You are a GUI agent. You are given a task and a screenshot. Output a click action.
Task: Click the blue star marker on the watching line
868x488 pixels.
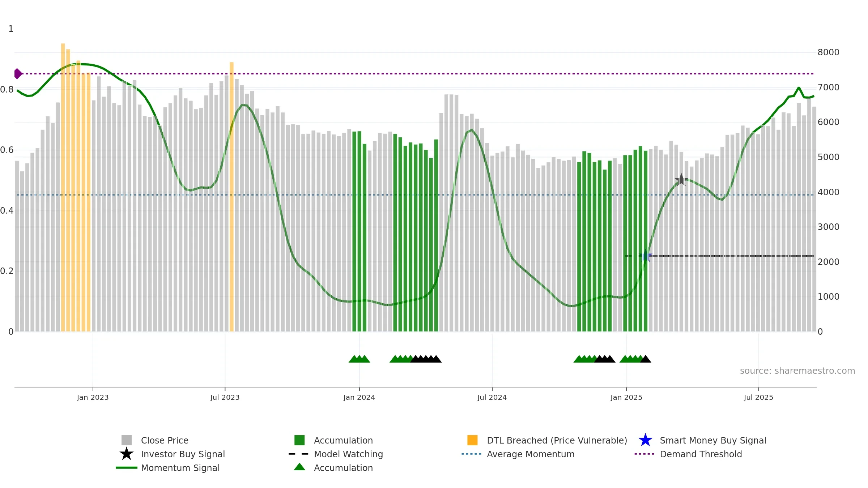point(646,256)
